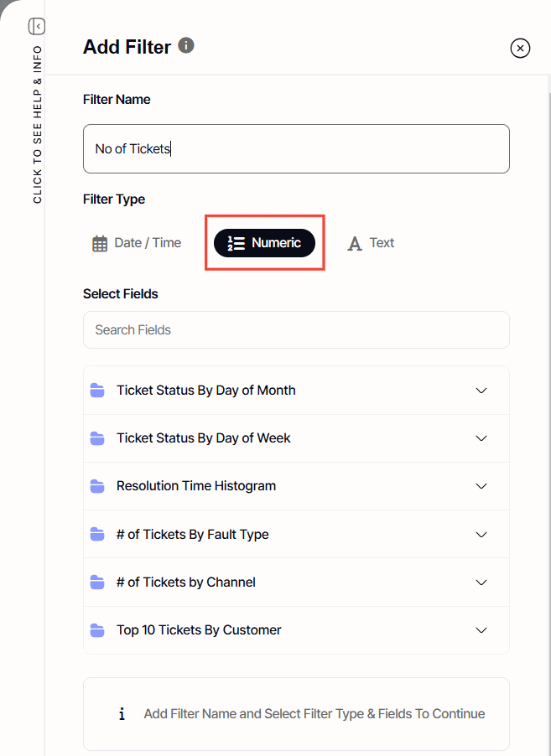Choose the Text filter type
Image resolution: width=551 pixels, height=756 pixels.
click(371, 243)
